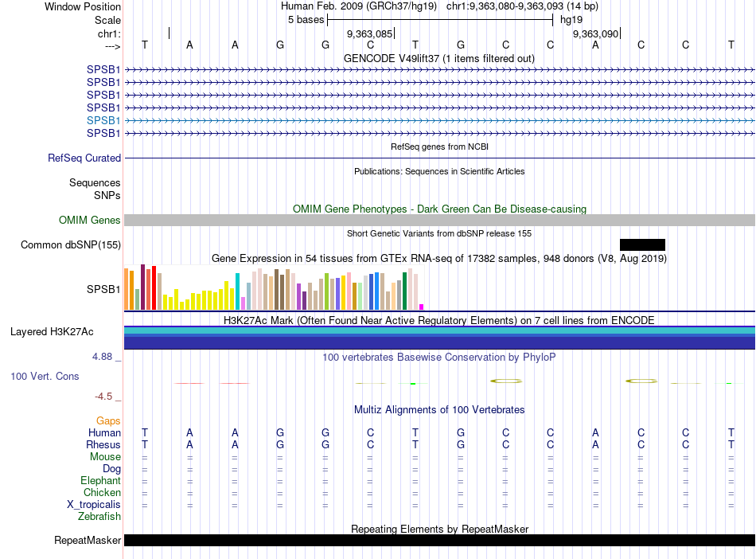Open Short Genetic Variants from dbSNP title
This screenshot has width=756, height=559.
point(439,233)
